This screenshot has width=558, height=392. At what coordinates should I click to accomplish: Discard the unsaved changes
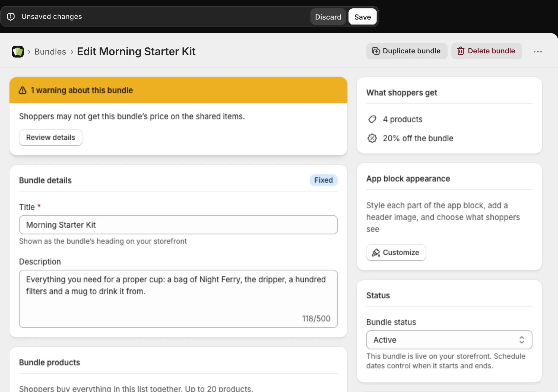click(x=328, y=17)
